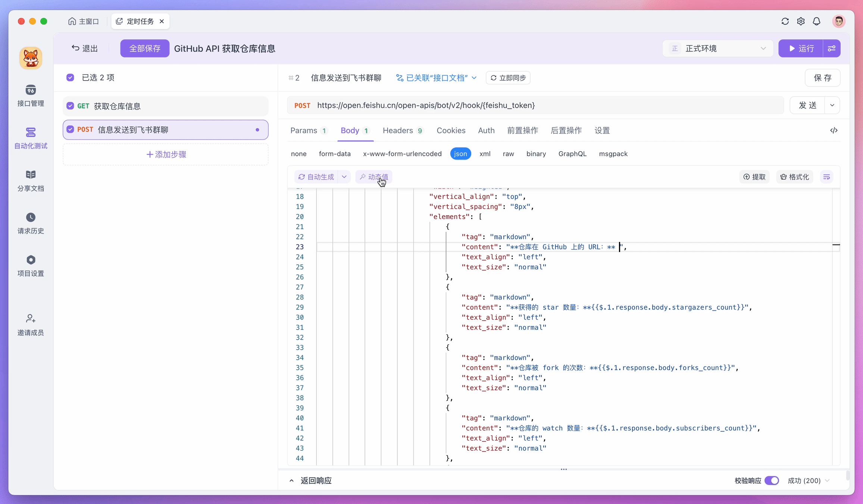Toggle the 已选 2 项 select-all checkbox
This screenshot has width=863, height=504.
pos(70,78)
